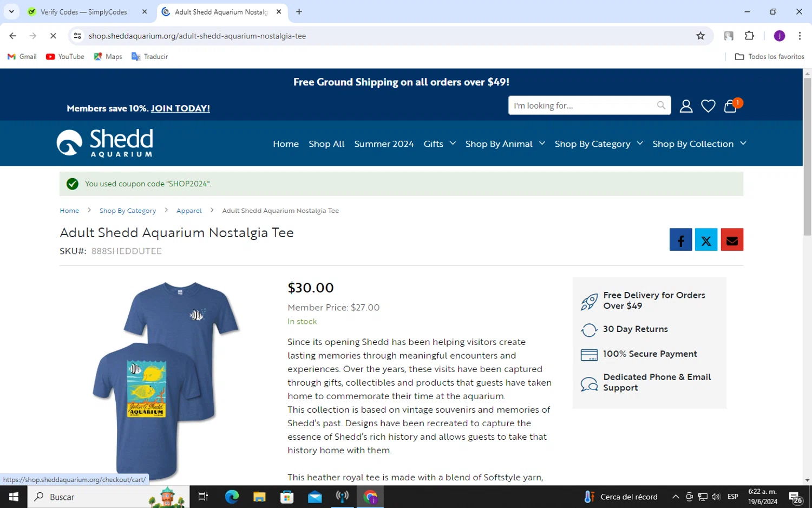Image resolution: width=812 pixels, height=508 pixels.
Task: Click the search magnifier icon
Action: click(x=661, y=105)
